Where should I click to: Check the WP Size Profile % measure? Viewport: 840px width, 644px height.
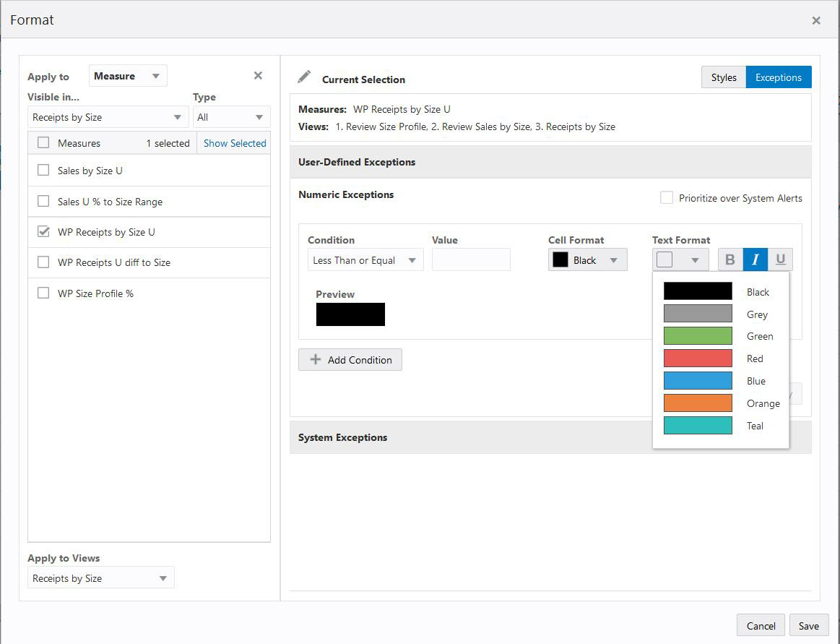43,293
